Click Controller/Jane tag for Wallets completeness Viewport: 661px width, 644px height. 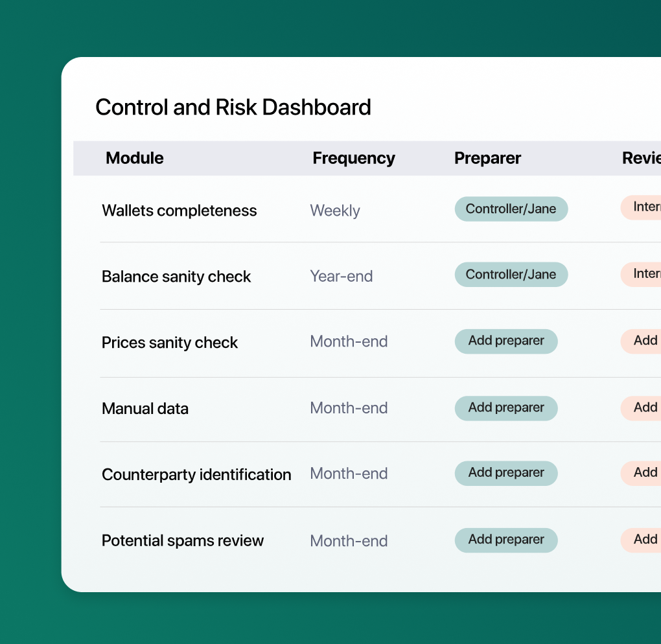pyautogui.click(x=511, y=209)
